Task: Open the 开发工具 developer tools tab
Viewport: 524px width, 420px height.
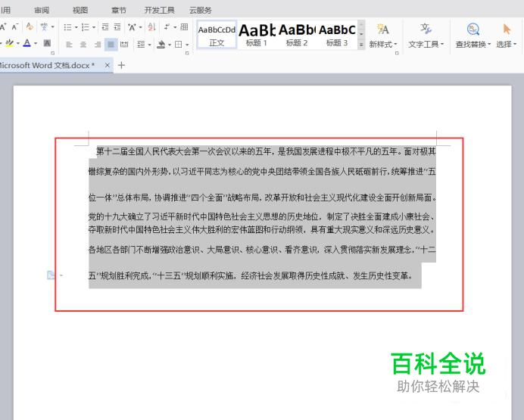Action: (x=160, y=10)
